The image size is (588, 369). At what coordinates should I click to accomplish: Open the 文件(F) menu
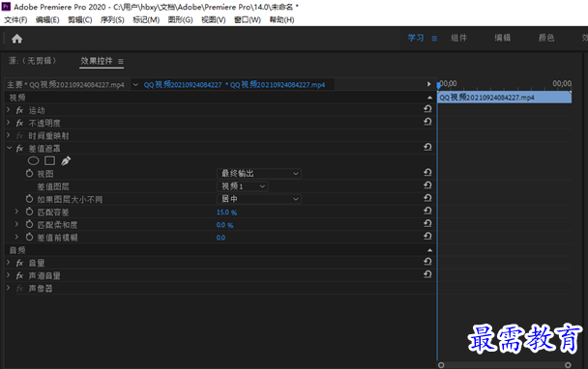tap(15, 20)
